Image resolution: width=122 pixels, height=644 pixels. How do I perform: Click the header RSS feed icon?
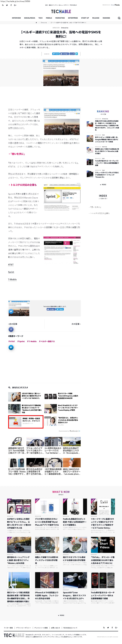tap(3, 5)
